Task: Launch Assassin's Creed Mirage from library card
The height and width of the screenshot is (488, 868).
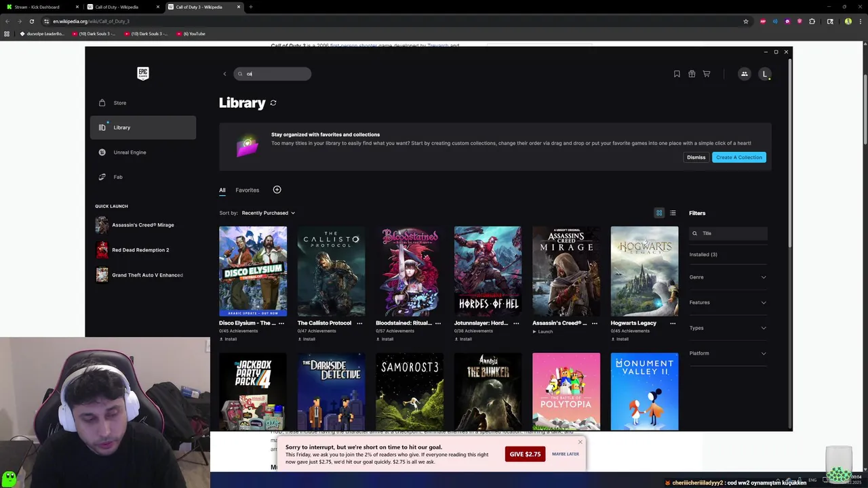Action: [x=542, y=331]
